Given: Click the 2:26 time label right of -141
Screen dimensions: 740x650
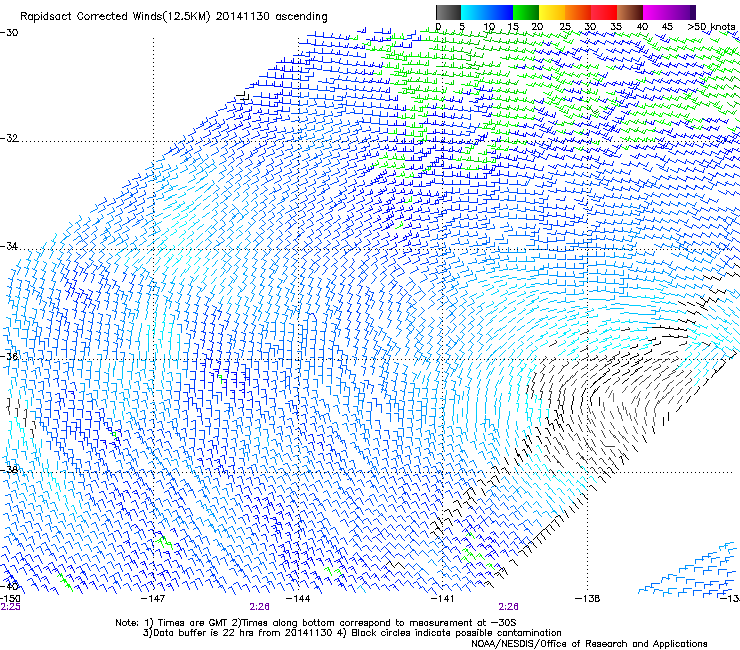Looking at the screenshot, I should pos(508,607).
